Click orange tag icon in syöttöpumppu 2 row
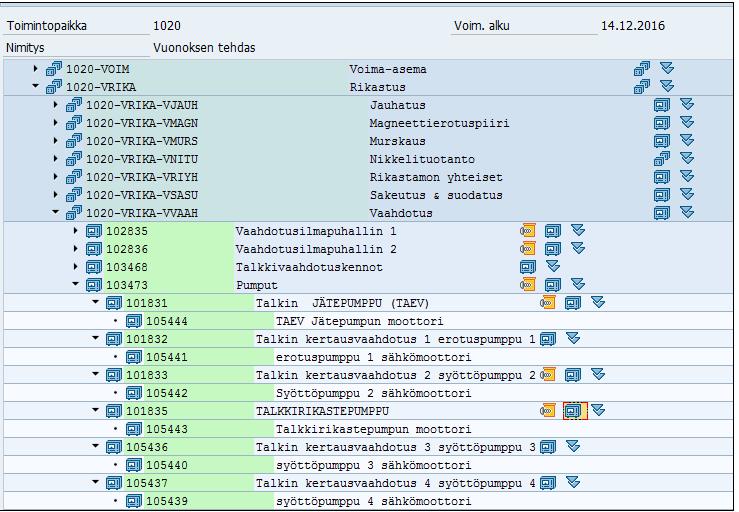739x512 pixels. pos(548,374)
